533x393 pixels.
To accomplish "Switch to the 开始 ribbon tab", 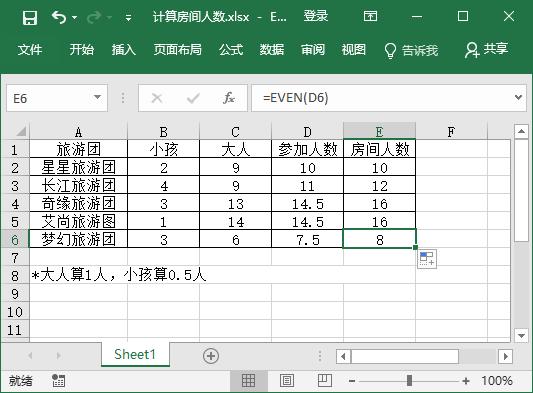I will (x=82, y=50).
